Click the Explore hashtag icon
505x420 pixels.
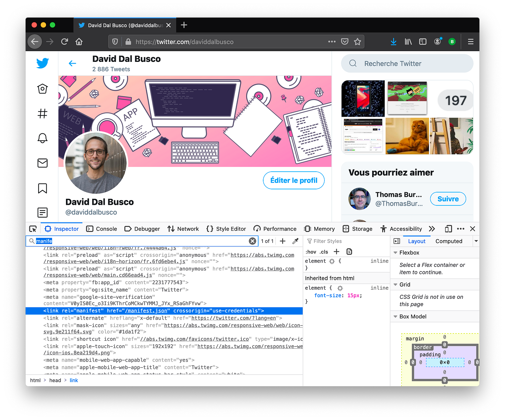click(x=42, y=113)
